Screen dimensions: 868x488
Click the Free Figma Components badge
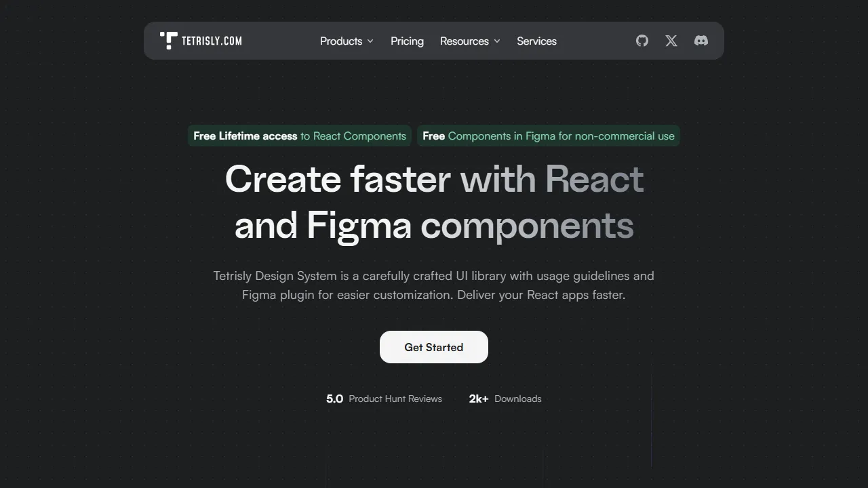coord(548,136)
